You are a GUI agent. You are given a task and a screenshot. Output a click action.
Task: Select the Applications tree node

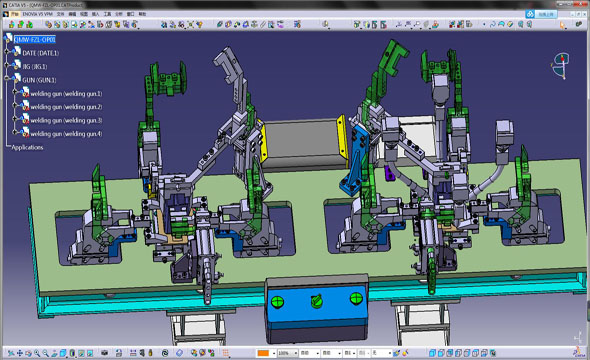[x=27, y=147]
